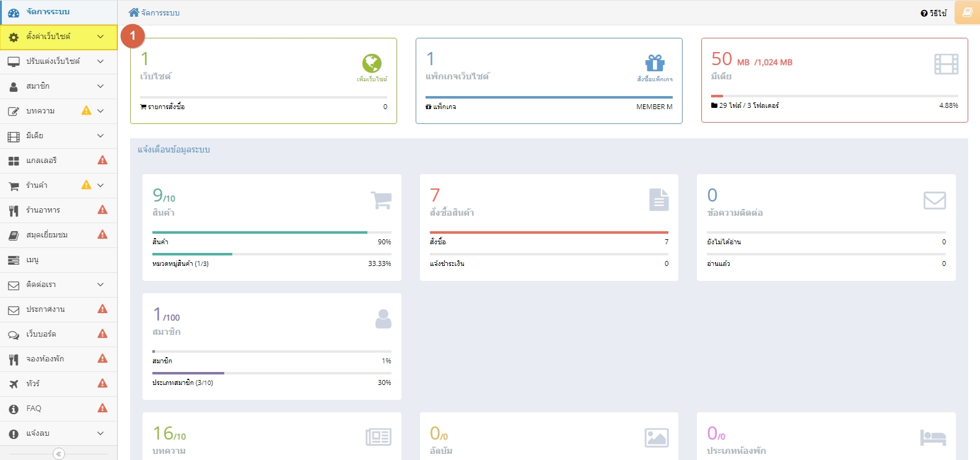Expand the บทความ sidebar chevron
Image resolution: width=980 pixels, height=460 pixels.
pyautogui.click(x=100, y=111)
